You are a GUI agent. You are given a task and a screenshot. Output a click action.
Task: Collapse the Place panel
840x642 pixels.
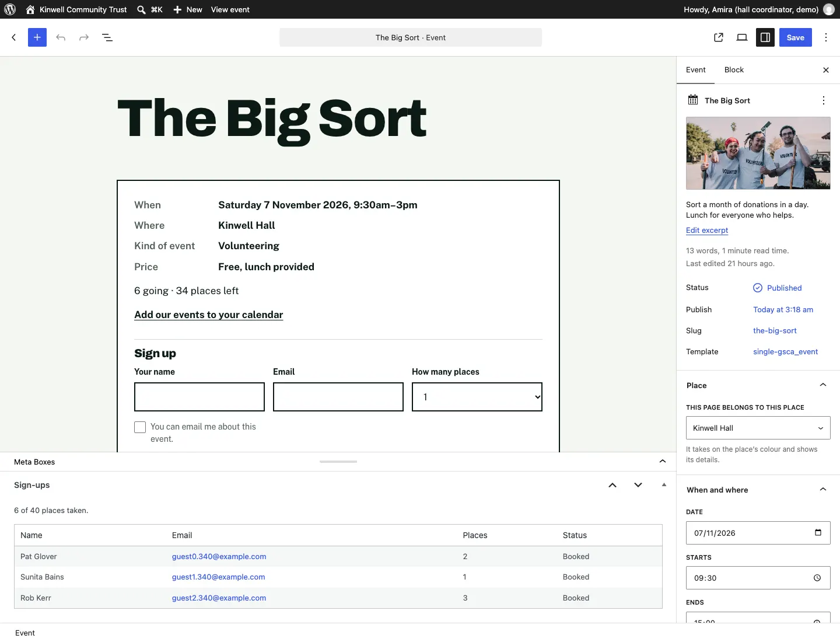pos(823,385)
